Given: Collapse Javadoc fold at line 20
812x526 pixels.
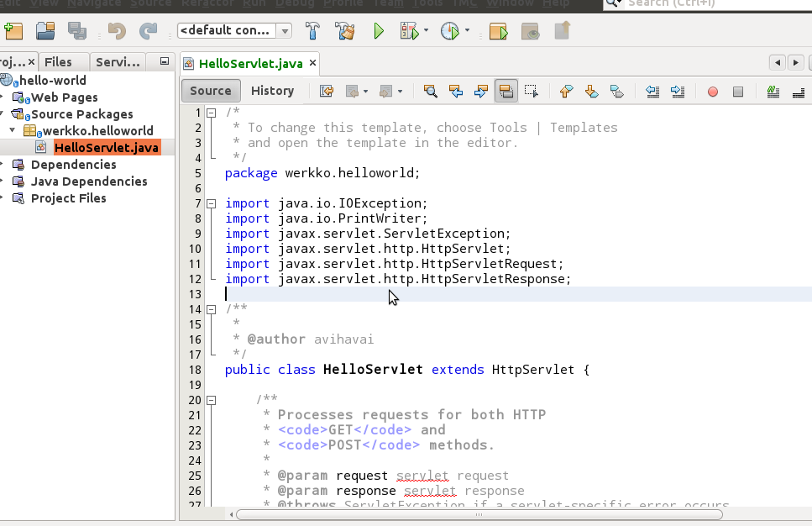Looking at the screenshot, I should [212, 400].
